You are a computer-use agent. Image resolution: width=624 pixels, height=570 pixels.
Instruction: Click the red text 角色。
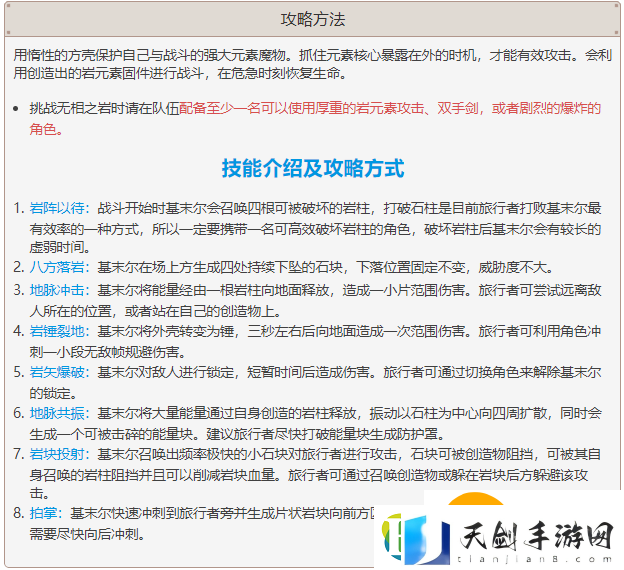point(46,129)
